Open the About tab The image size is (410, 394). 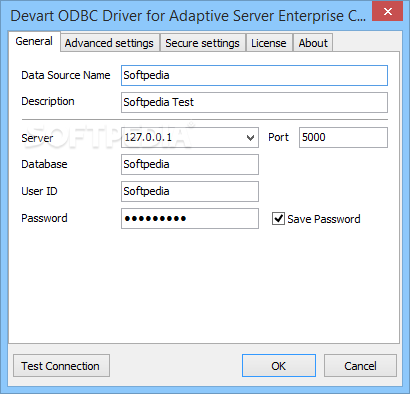pos(313,43)
